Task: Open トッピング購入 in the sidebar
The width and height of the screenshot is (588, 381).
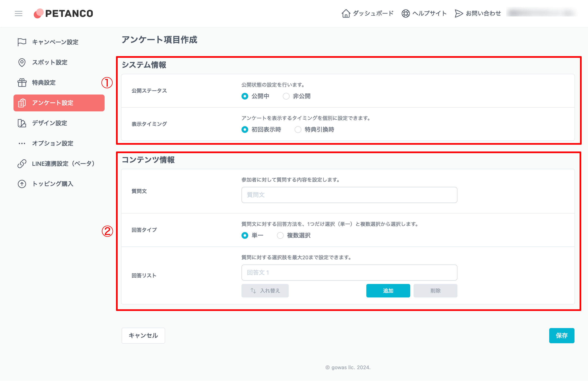Action: pyautogui.click(x=59, y=184)
